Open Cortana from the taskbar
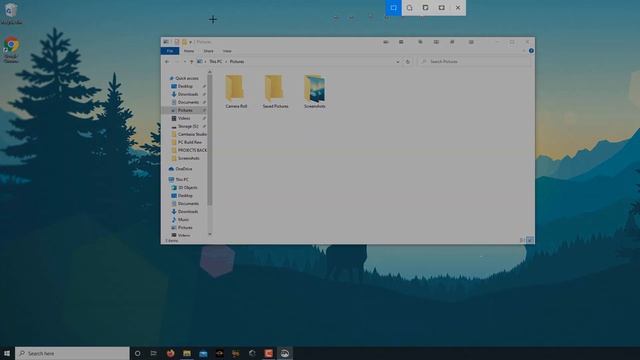The image size is (640, 360). (x=138, y=353)
